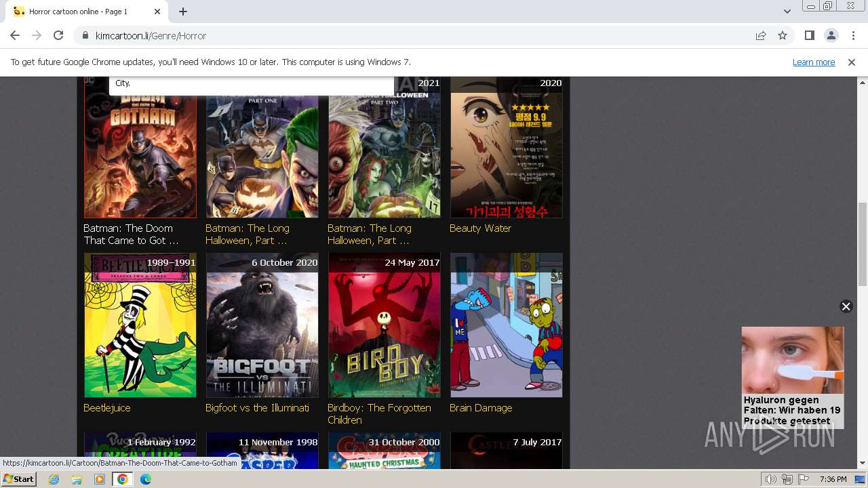Open the Beauty Water title link
Viewport: 868px width, 488px height.
point(480,228)
